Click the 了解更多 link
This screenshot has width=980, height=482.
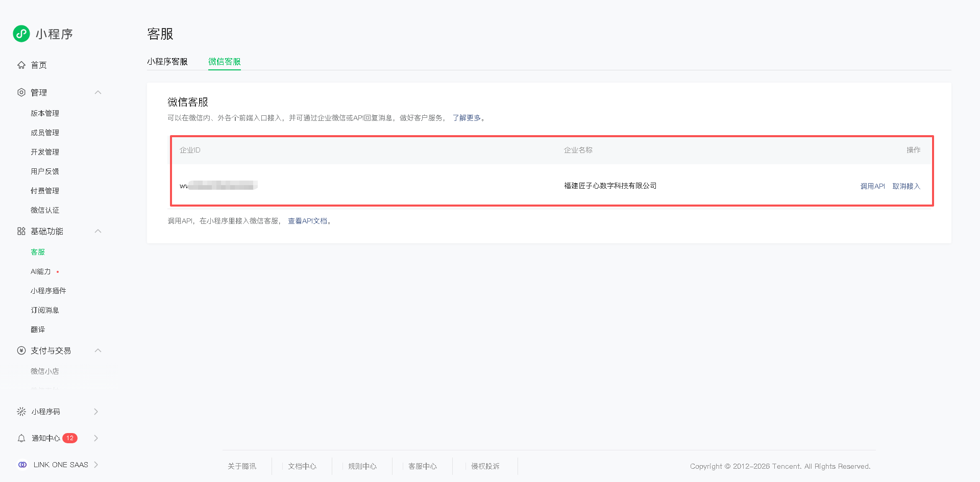click(x=467, y=118)
